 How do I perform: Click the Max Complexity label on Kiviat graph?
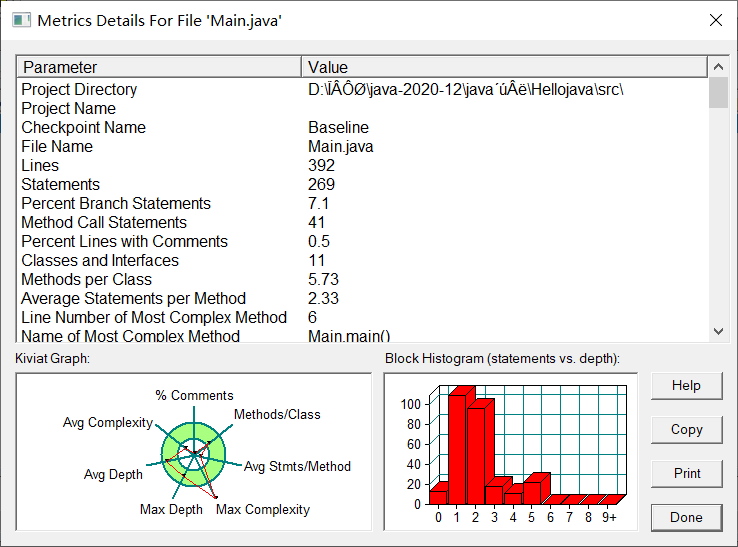pyautogui.click(x=263, y=509)
